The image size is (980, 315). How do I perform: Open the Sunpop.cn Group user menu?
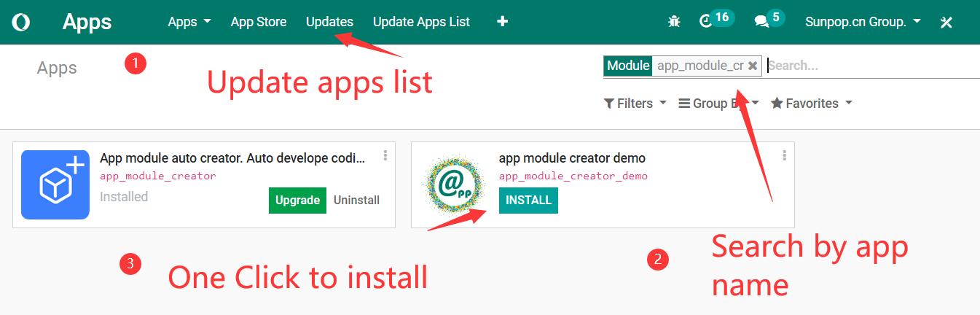(863, 22)
